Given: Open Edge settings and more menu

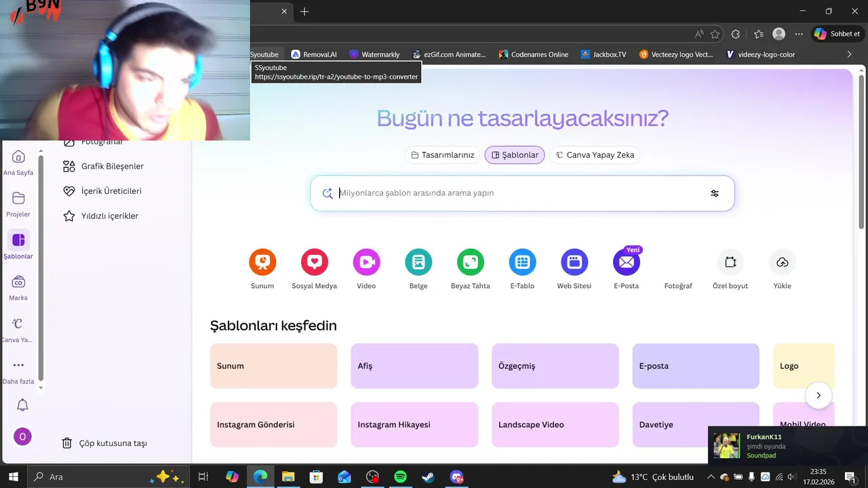Looking at the screenshot, I should 799,34.
